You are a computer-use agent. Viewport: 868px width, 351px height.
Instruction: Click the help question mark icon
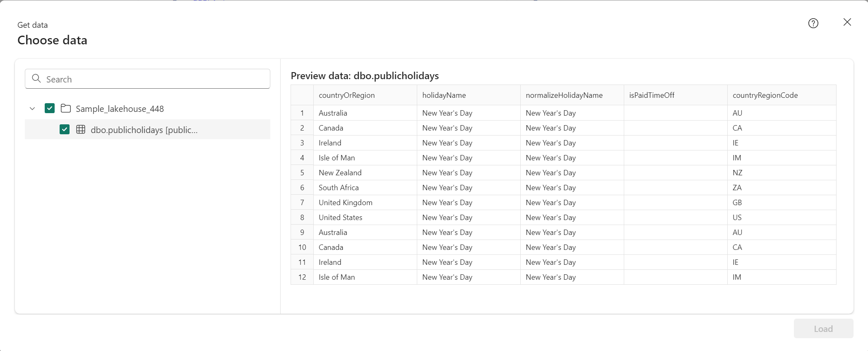point(813,23)
